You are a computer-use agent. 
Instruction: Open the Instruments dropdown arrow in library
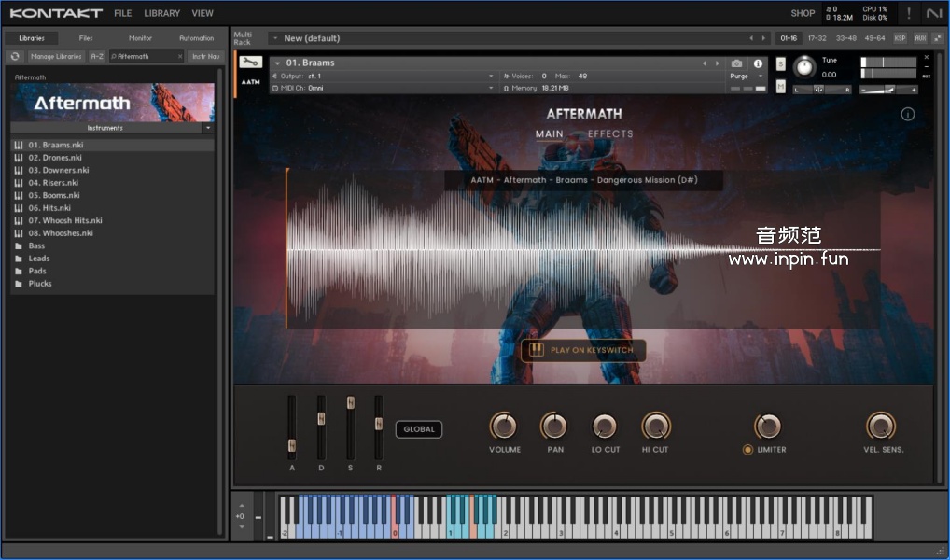pos(207,128)
